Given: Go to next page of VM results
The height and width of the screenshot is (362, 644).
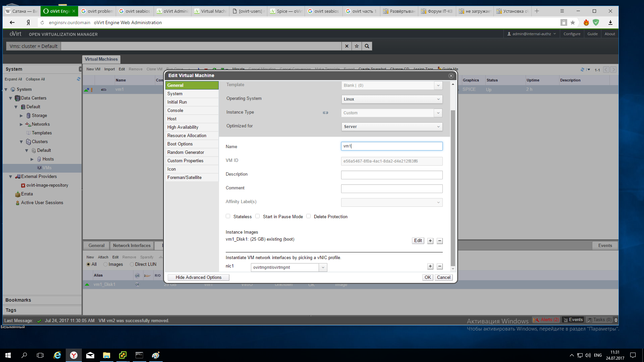Looking at the screenshot, I should click(x=613, y=70).
